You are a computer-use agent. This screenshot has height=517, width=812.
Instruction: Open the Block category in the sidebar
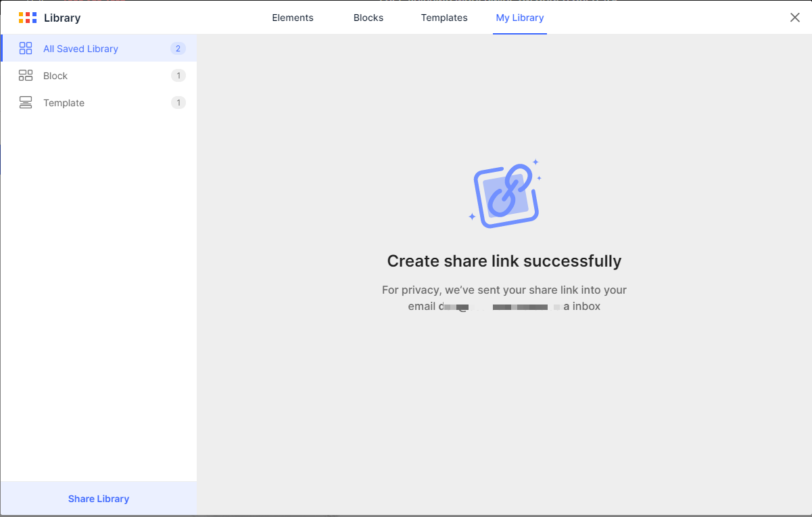click(55, 75)
